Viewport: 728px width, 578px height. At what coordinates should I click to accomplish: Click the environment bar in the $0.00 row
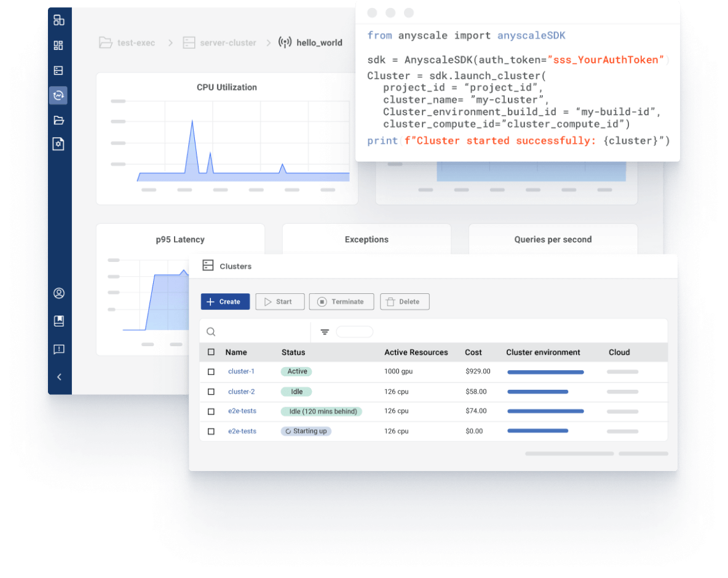[537, 431]
